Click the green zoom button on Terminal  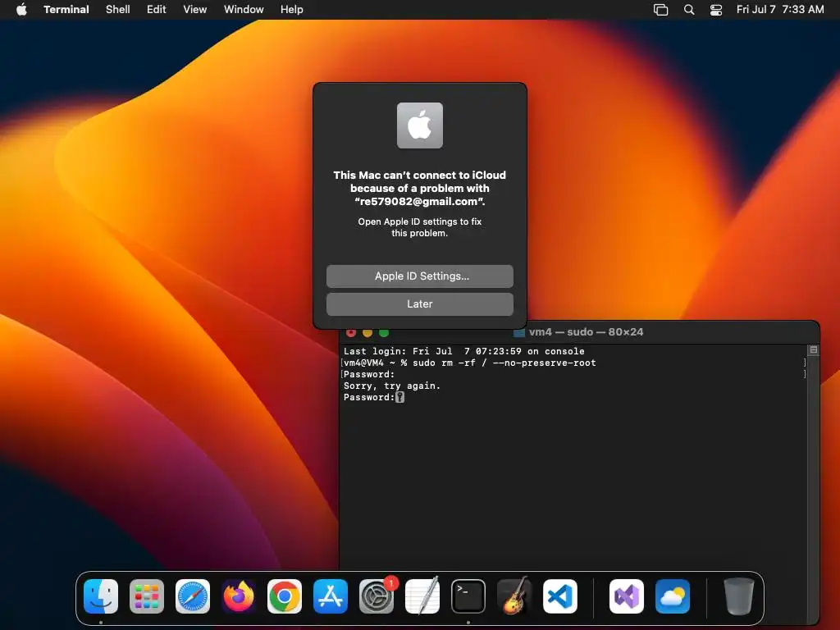(384, 333)
